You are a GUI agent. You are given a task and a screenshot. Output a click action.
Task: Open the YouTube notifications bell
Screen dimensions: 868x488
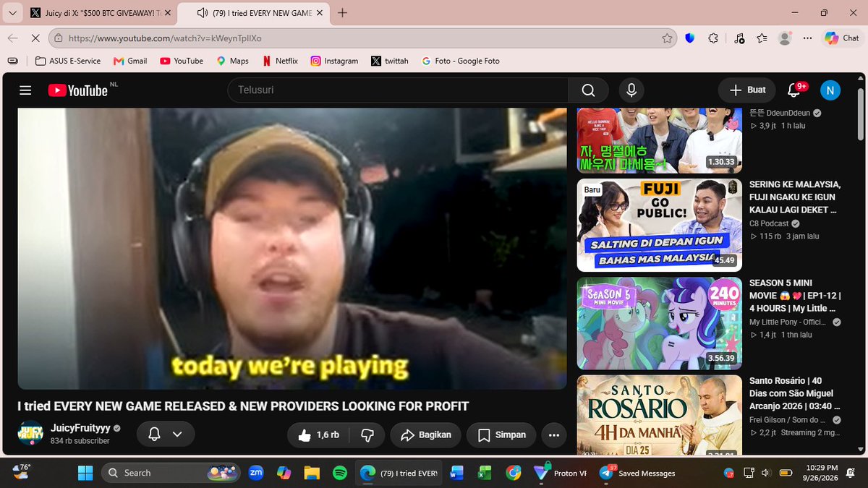[x=793, y=90]
